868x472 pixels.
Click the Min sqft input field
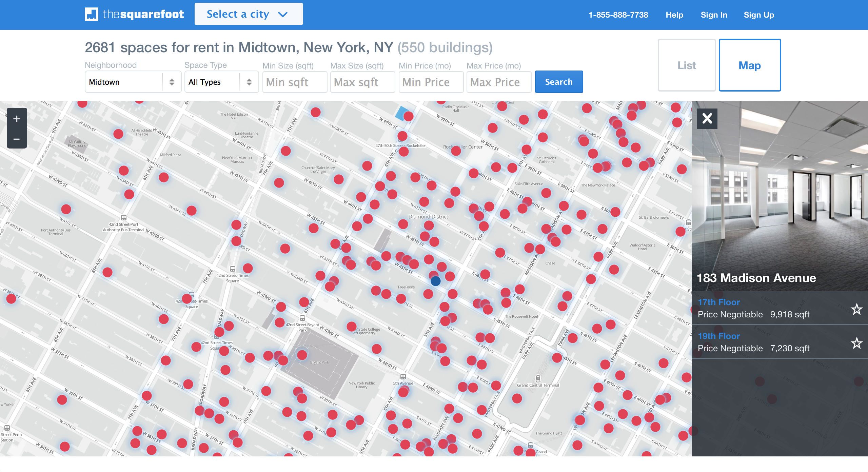(x=294, y=82)
